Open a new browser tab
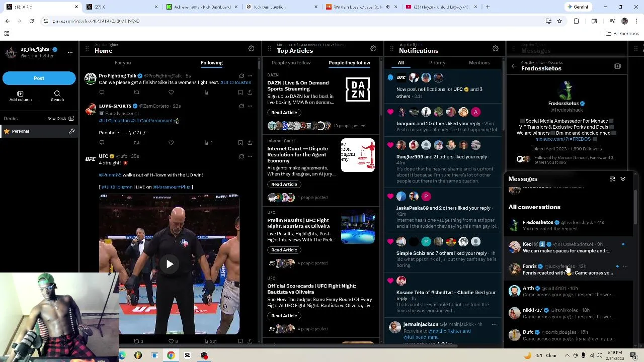The height and width of the screenshot is (362, 644). tap(488, 7)
